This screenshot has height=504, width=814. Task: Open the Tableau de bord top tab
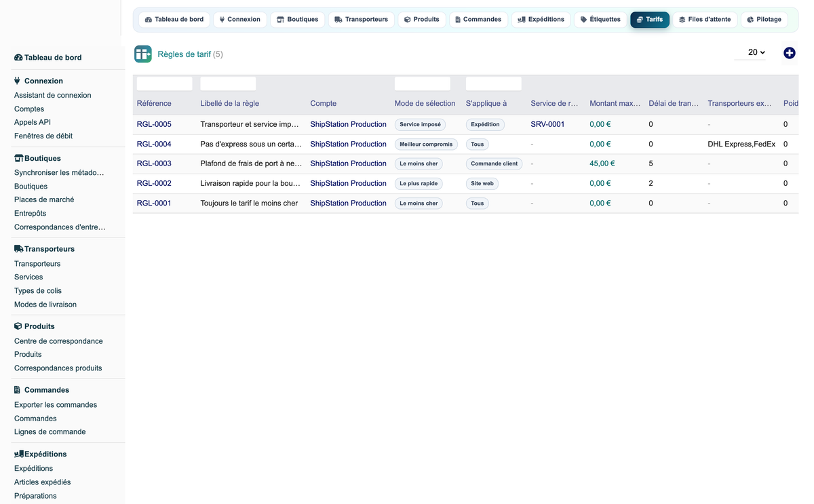[x=174, y=20]
